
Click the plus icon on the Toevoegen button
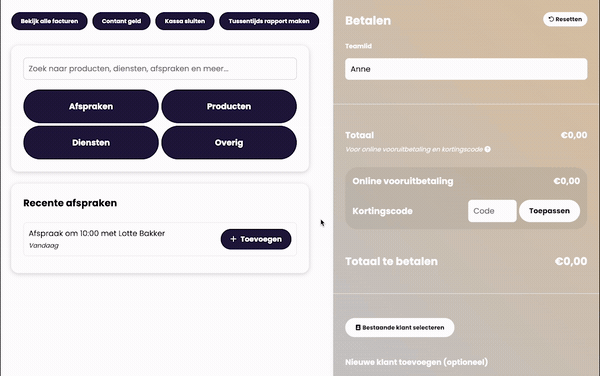click(233, 239)
